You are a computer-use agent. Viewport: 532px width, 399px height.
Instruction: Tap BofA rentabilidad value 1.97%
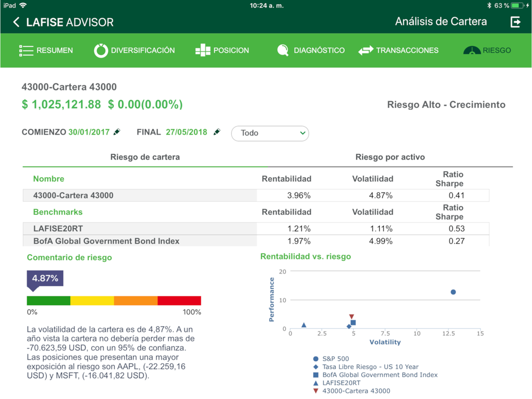[x=298, y=241]
